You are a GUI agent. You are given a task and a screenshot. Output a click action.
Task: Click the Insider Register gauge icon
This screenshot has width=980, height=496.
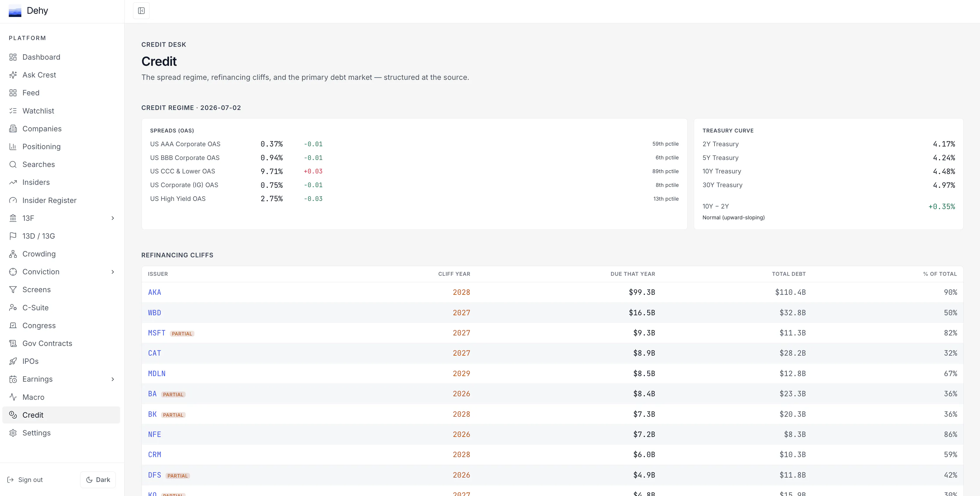(13, 200)
